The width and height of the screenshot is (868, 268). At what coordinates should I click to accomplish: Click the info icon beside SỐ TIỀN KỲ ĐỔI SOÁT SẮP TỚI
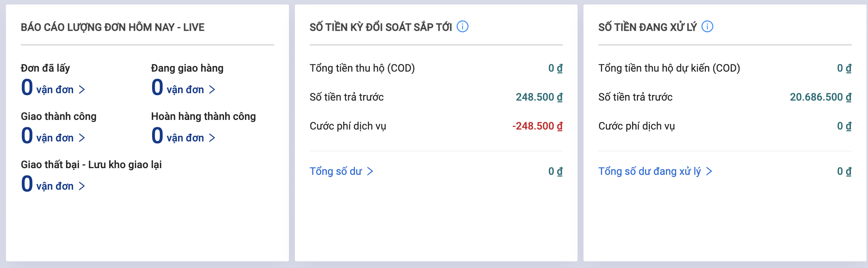tap(463, 26)
